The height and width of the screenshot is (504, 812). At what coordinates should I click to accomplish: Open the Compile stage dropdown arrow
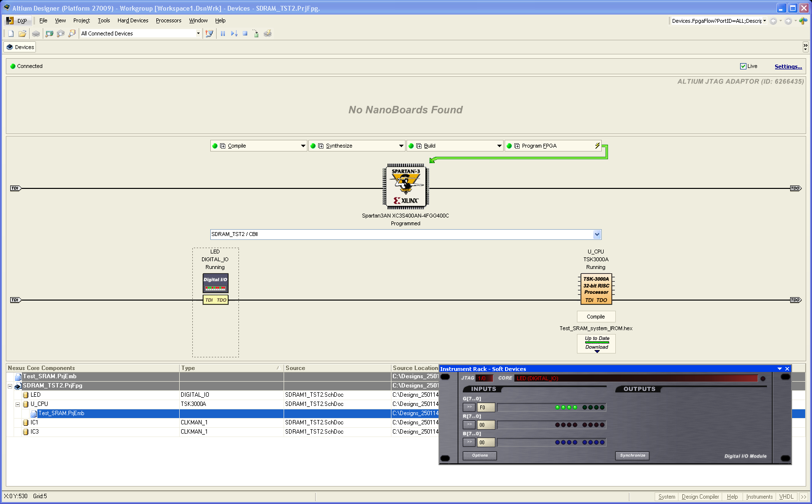click(303, 146)
